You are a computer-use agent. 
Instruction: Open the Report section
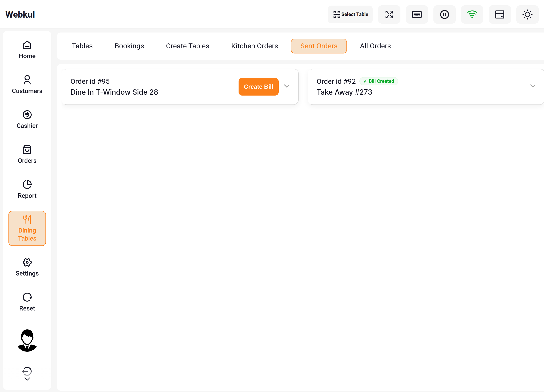coord(27,189)
